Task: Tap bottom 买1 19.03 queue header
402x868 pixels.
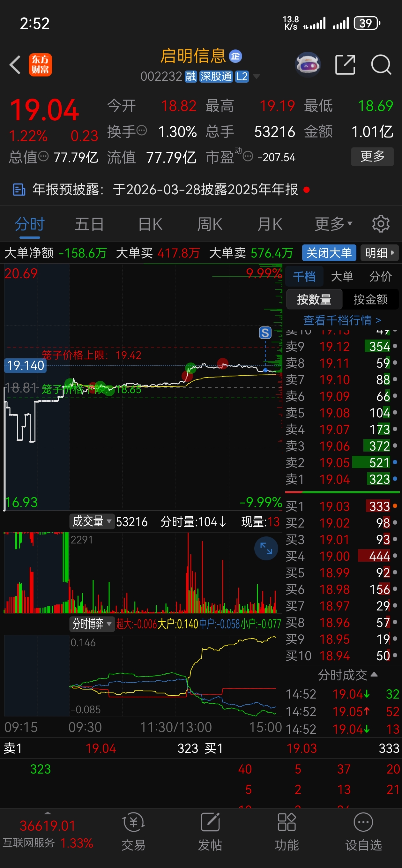Action: click(302, 748)
